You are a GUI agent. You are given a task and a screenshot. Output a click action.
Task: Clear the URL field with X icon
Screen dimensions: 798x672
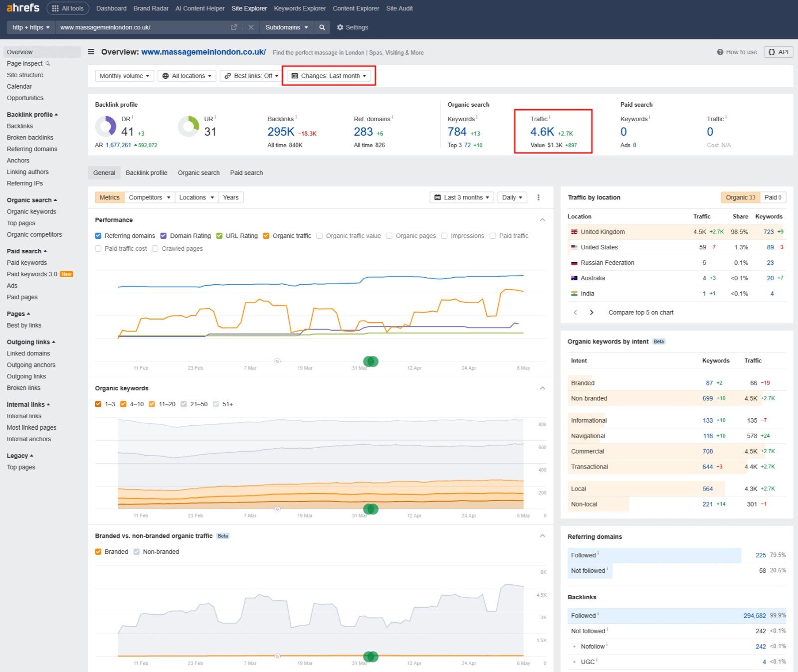coord(251,27)
